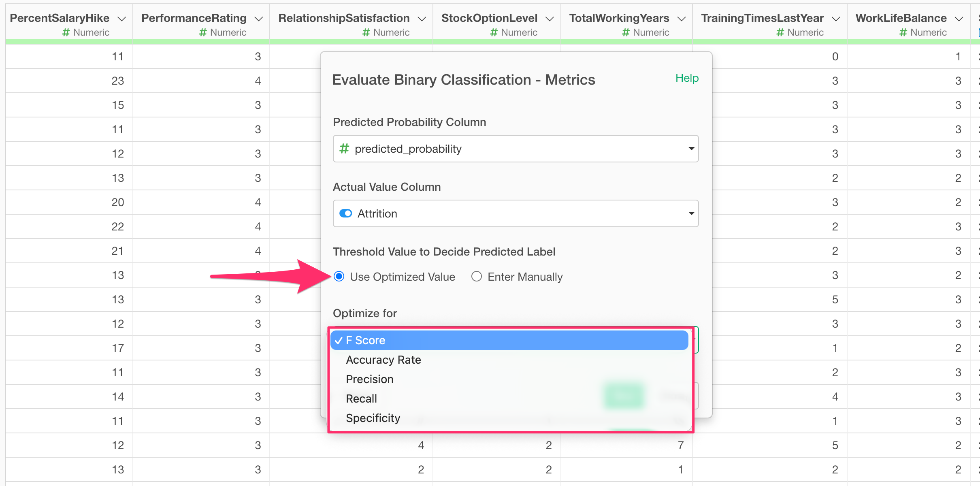The height and width of the screenshot is (486, 980).
Task: Select the Use Optimized Value radio button
Action: 339,277
